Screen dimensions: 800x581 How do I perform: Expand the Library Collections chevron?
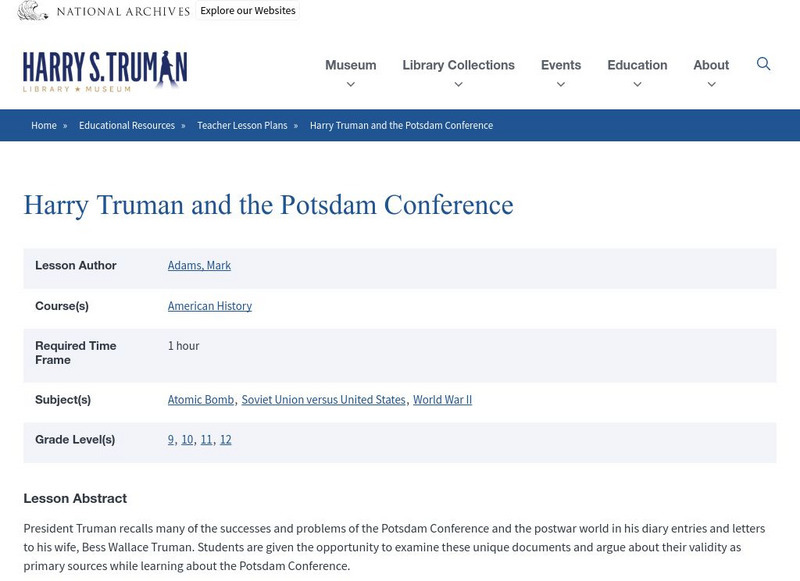[458, 85]
